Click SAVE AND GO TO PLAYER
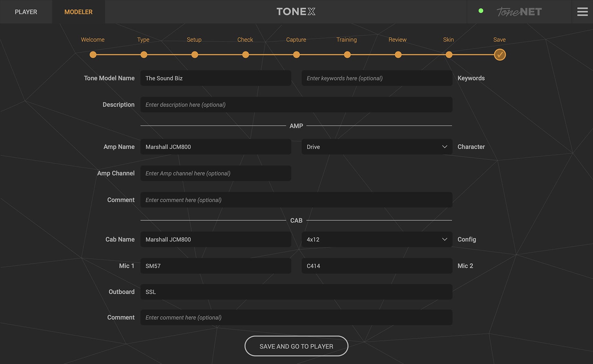 tap(296, 346)
